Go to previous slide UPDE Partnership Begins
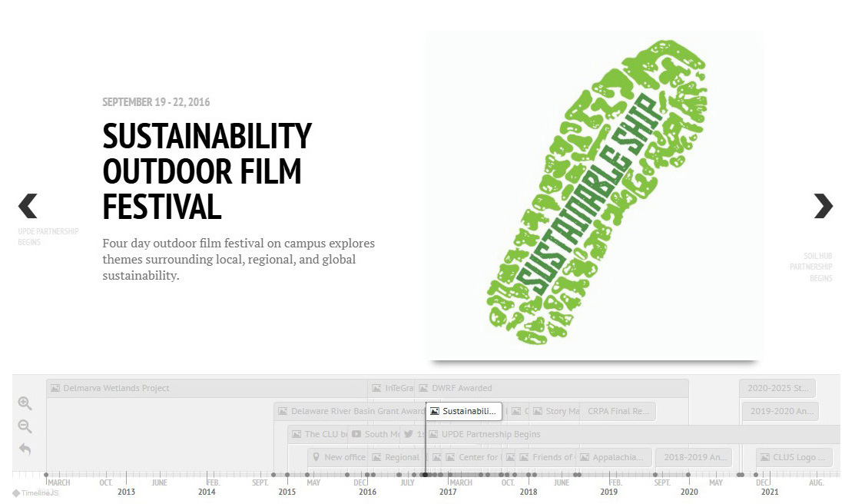This screenshot has height=504, width=855. 28,206
